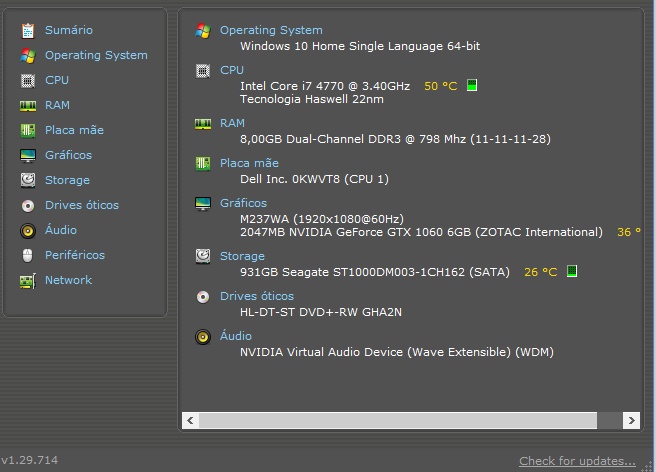Click the horizontal scrollbar left arrow
The width and height of the screenshot is (656, 472).
coord(190,421)
